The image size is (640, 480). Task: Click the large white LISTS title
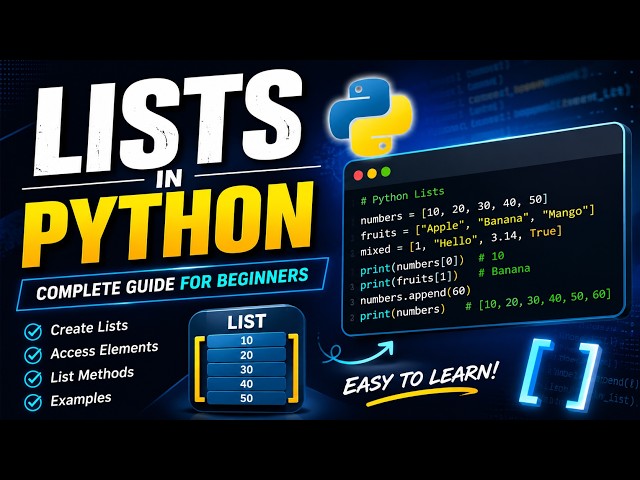(x=168, y=122)
